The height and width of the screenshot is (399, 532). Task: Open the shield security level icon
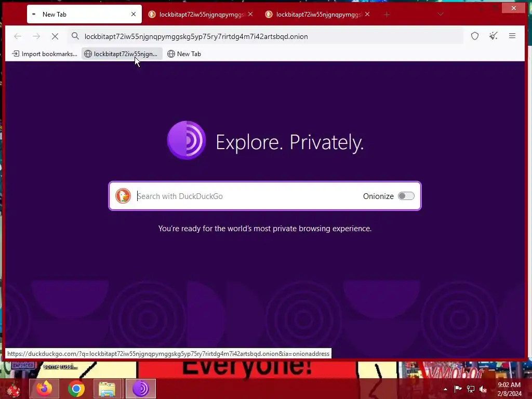click(x=475, y=36)
